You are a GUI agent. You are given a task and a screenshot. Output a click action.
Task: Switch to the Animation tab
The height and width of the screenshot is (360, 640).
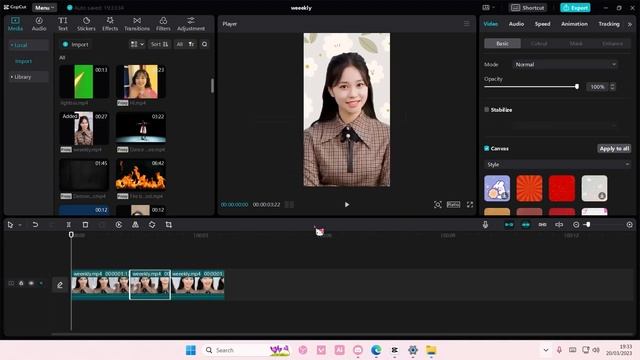click(574, 24)
